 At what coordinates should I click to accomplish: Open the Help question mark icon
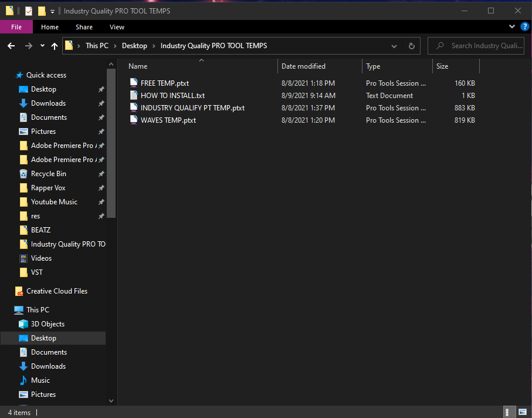point(524,26)
